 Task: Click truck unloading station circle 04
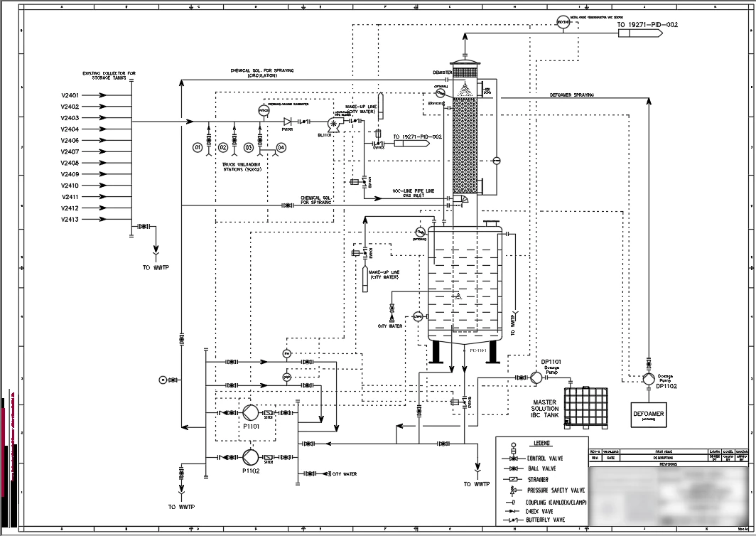[281, 147]
